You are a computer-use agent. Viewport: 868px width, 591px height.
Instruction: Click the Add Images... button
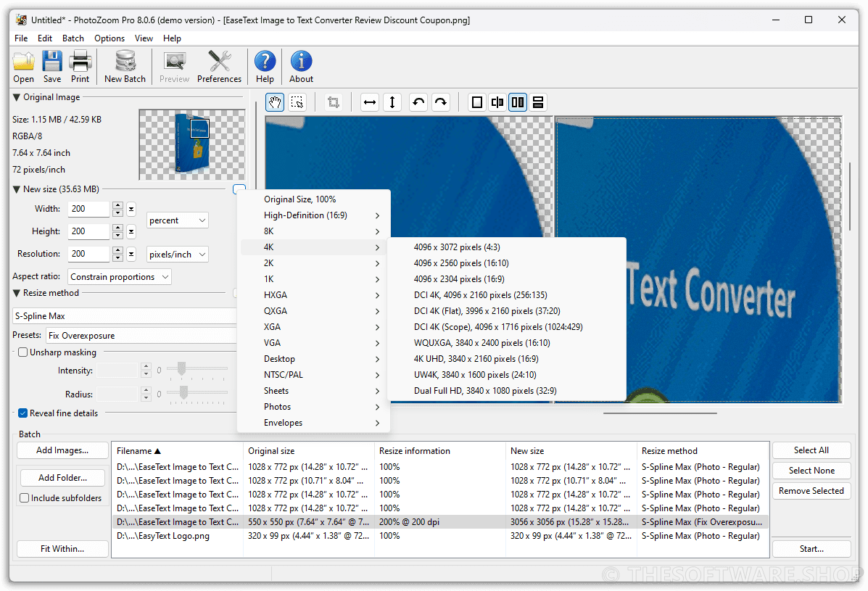62,450
